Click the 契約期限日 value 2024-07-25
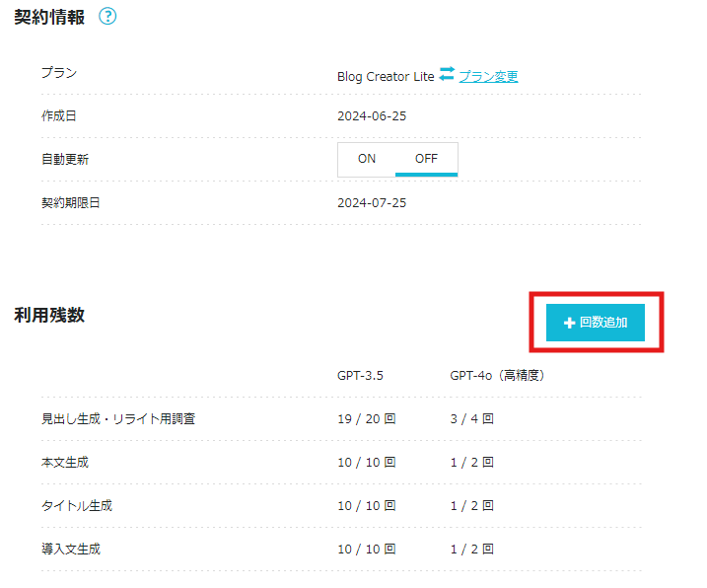 click(372, 202)
